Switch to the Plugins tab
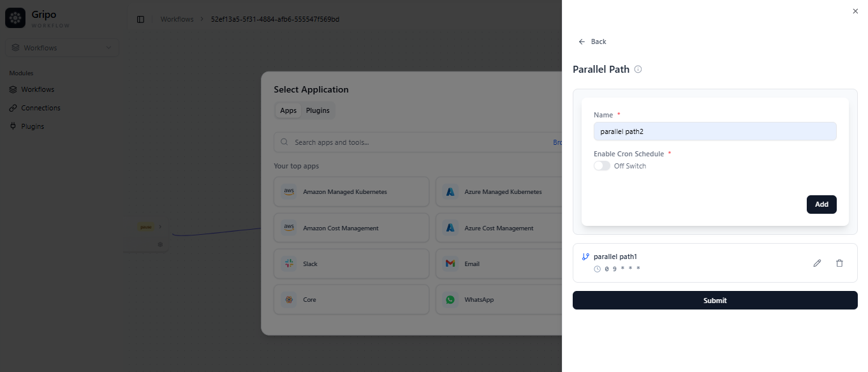This screenshot has height=372, width=868. (x=318, y=110)
